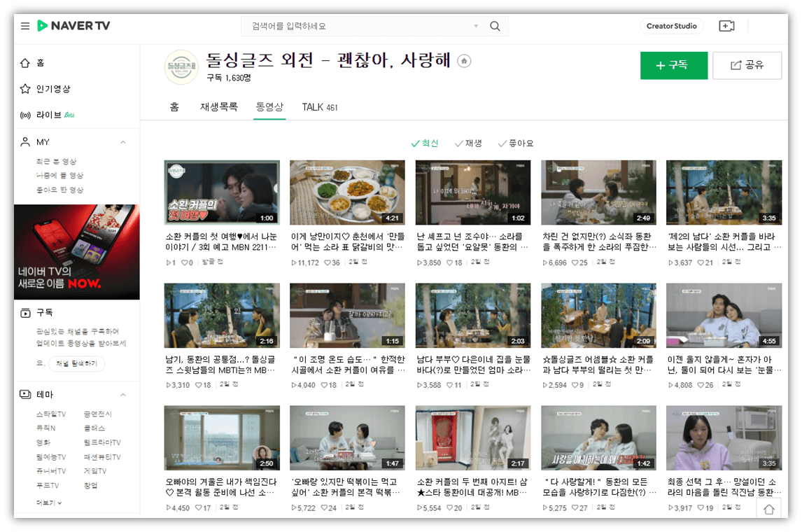Enable the 좋아요 sort option
The image size is (802, 532).
519,143
